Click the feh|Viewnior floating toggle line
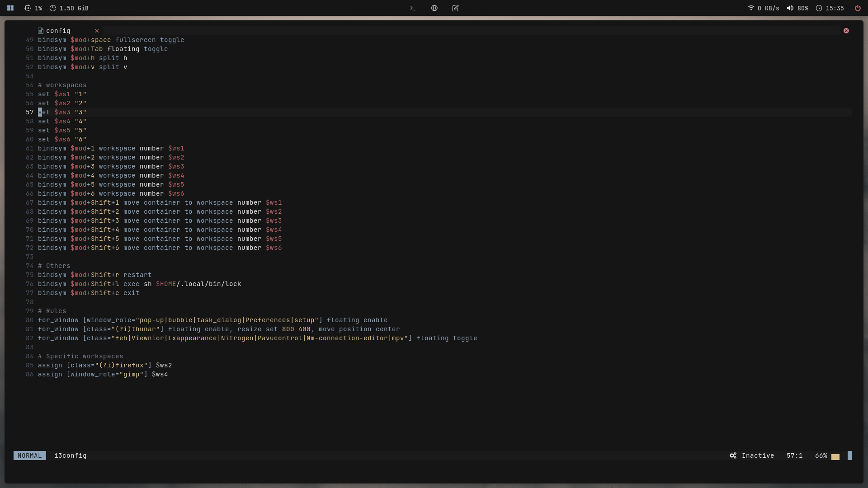Screen dimensions: 868x488 tap(257, 338)
